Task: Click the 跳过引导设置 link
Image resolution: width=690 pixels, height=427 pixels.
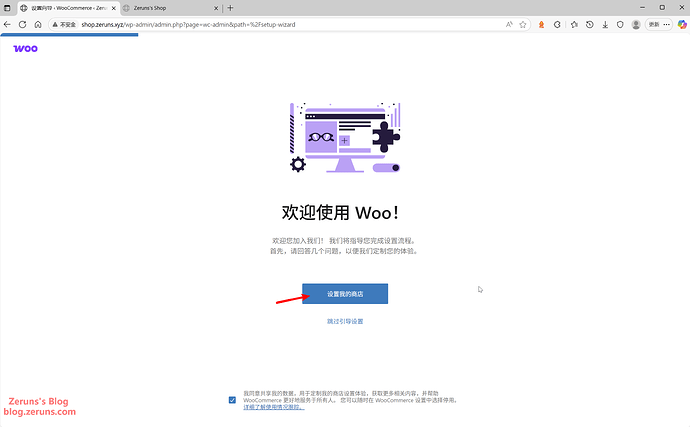Action: point(345,321)
